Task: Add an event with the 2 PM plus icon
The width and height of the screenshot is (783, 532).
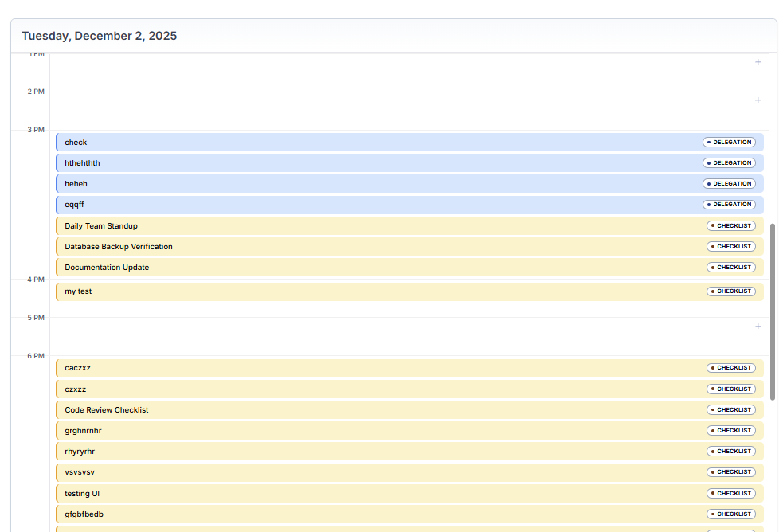Action: click(758, 100)
